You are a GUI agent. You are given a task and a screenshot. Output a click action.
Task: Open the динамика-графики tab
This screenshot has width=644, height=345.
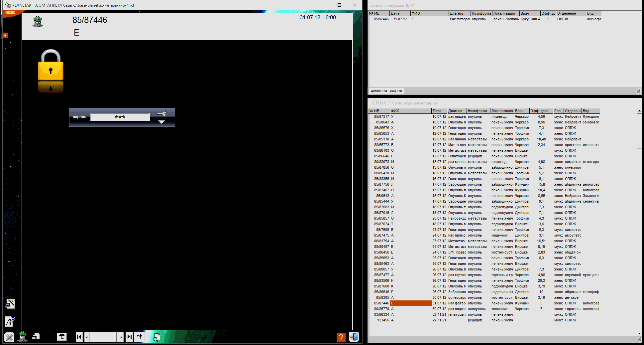click(x=386, y=91)
